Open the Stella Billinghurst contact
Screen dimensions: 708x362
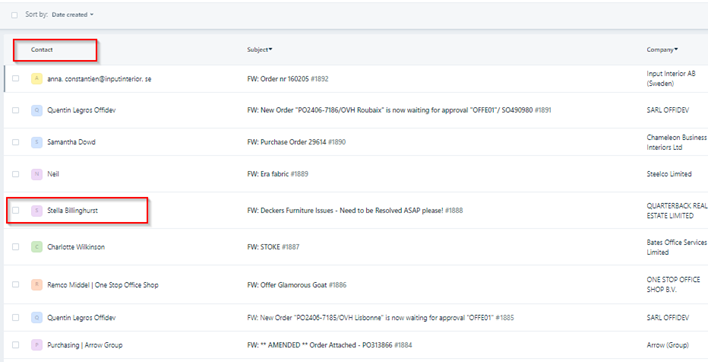pos(73,210)
